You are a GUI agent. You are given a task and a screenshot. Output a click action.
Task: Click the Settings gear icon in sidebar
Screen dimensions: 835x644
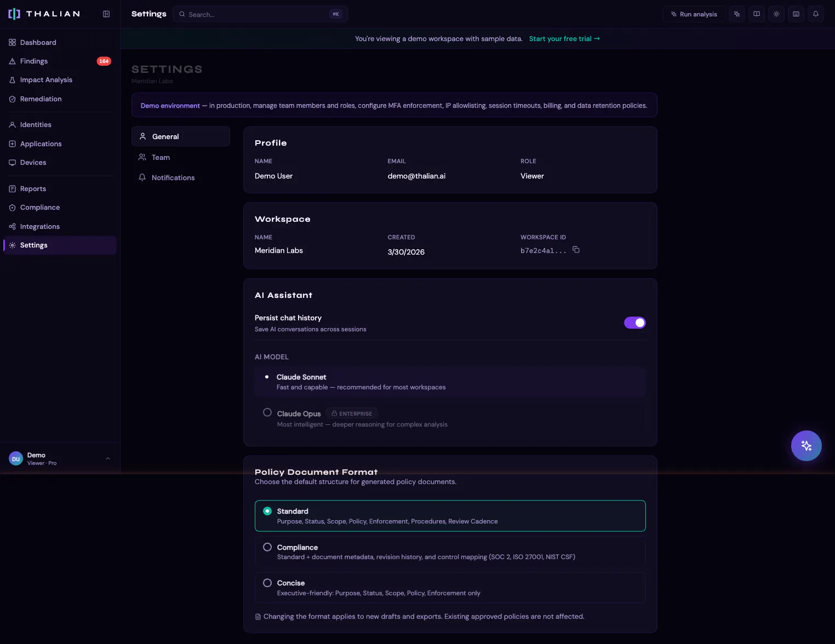[x=12, y=245]
